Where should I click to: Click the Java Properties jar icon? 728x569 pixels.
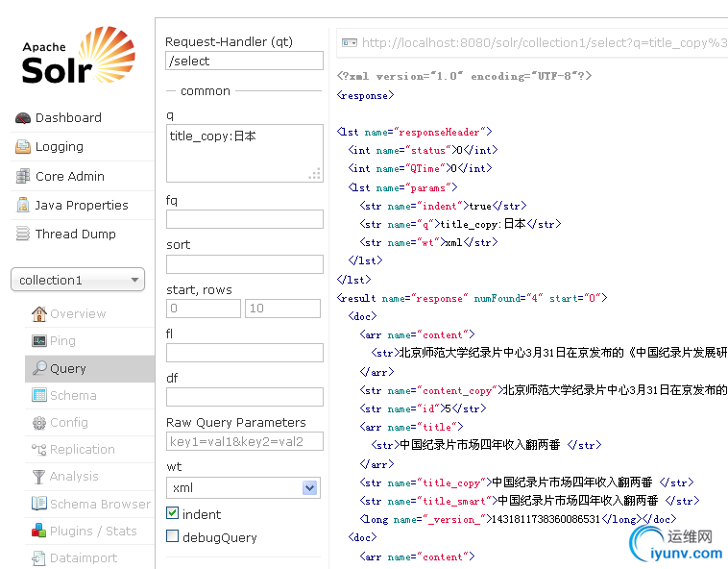click(23, 205)
